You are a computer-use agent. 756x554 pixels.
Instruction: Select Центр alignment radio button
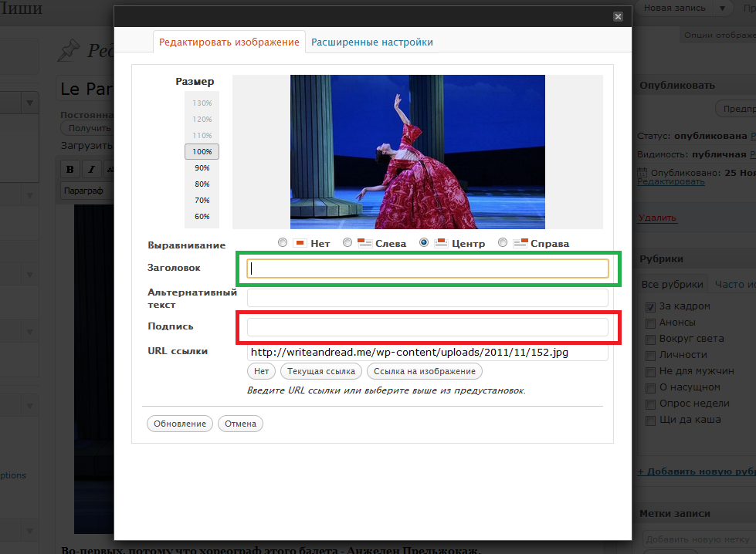(x=424, y=243)
